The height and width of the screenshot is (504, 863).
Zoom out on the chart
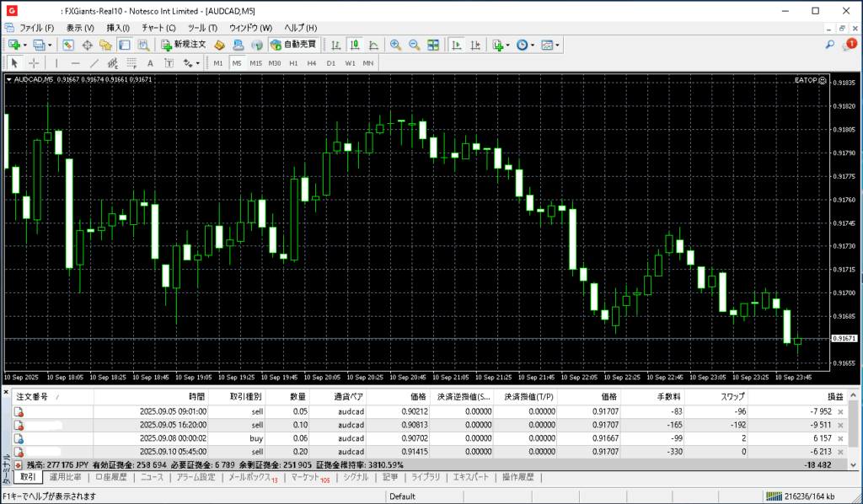click(414, 45)
